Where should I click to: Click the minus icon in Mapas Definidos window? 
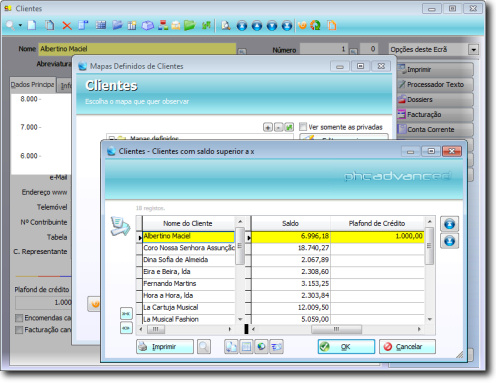279,127
